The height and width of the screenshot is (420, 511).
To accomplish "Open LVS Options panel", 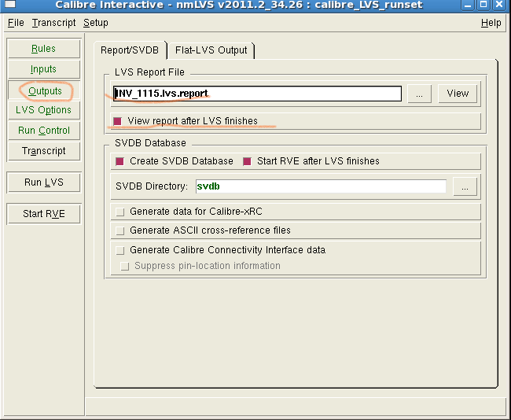I will point(44,110).
